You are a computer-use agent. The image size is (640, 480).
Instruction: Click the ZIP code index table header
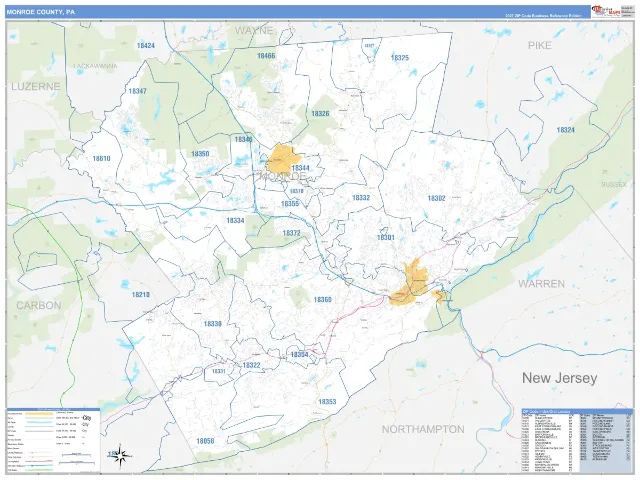coord(577,411)
